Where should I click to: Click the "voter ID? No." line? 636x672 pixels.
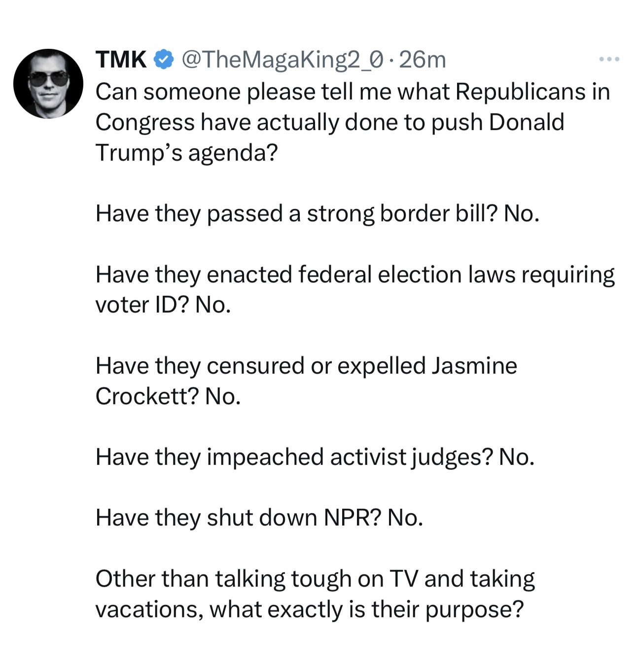click(x=163, y=305)
